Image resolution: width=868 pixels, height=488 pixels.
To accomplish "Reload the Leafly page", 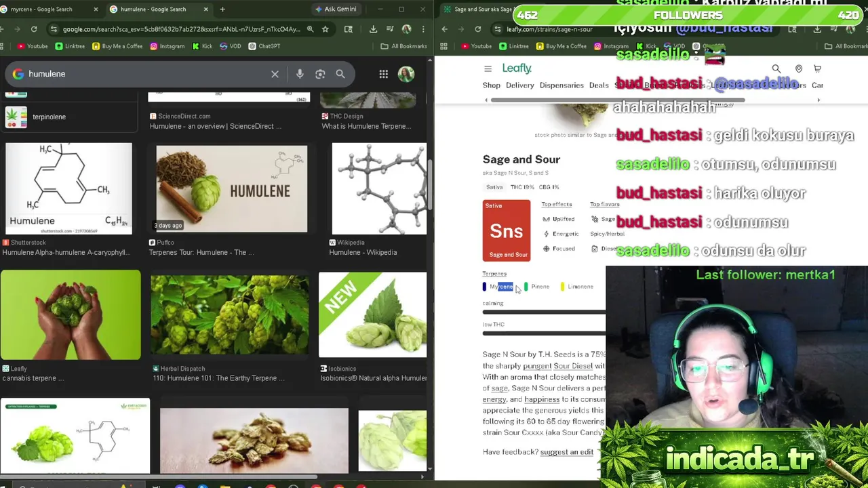I will [478, 29].
